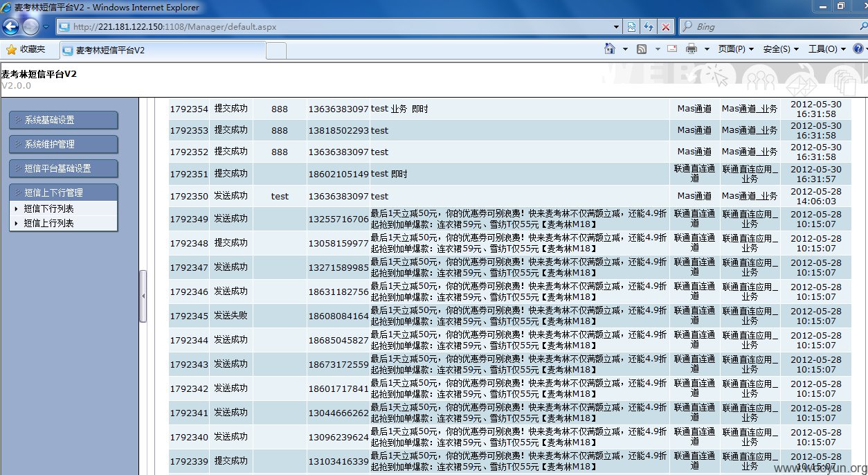The width and height of the screenshot is (868, 475).
Task: Open the 页面(P) menu
Action: 736,49
